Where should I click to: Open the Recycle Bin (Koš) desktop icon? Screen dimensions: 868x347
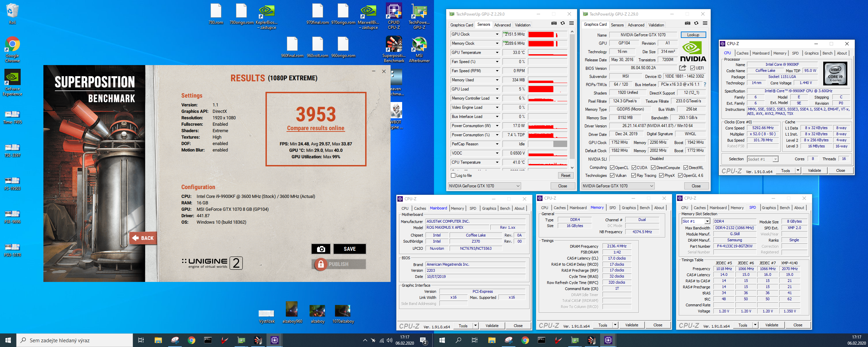13,14
